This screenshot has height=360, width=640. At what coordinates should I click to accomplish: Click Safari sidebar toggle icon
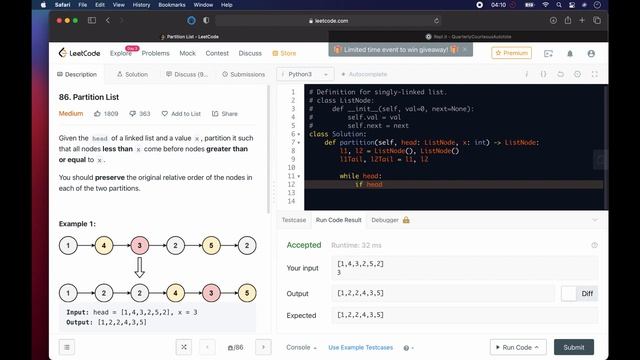coord(92,20)
